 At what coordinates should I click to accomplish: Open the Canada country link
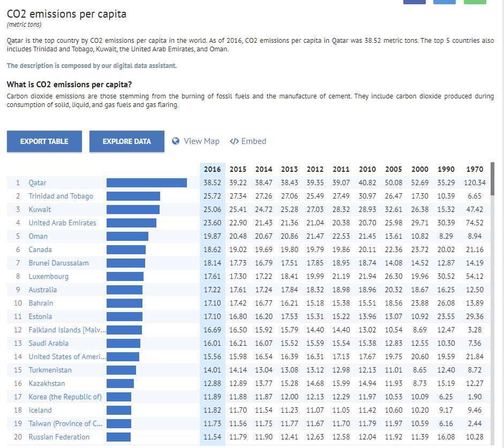click(40, 249)
